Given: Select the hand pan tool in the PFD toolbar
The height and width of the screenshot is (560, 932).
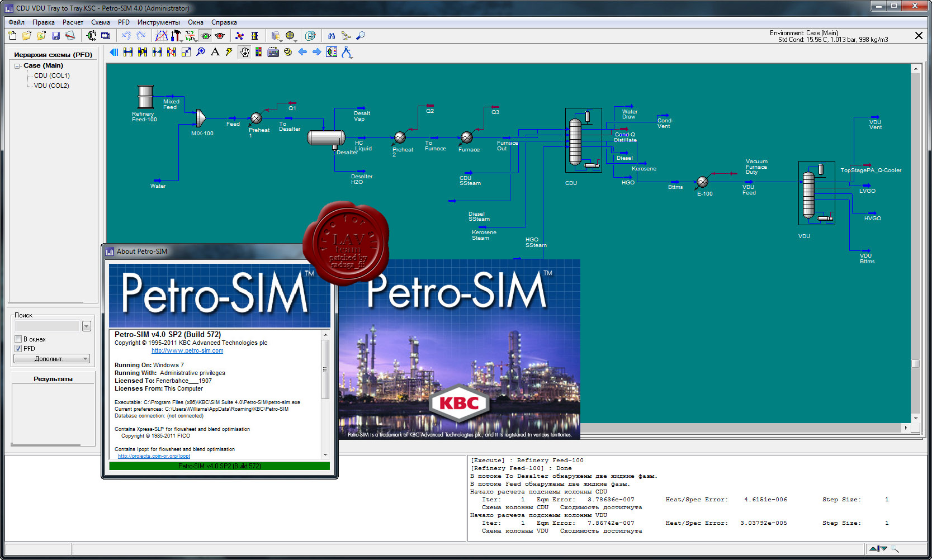Looking at the screenshot, I should 244,52.
